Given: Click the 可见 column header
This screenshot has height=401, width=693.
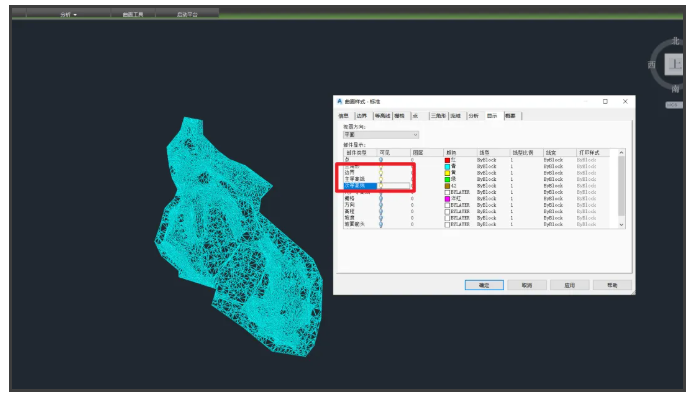Looking at the screenshot, I should click(x=393, y=153).
